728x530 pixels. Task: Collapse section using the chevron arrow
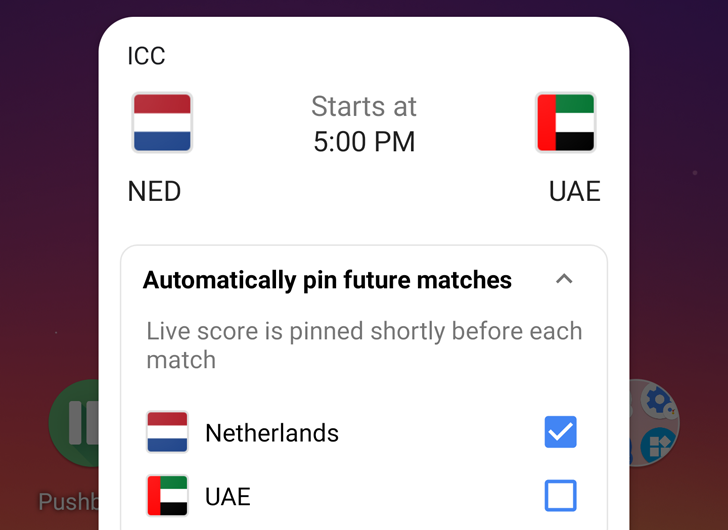564,279
